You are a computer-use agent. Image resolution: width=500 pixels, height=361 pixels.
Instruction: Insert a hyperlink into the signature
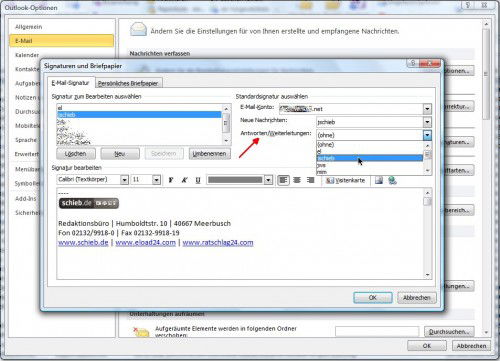pyautogui.click(x=392, y=180)
